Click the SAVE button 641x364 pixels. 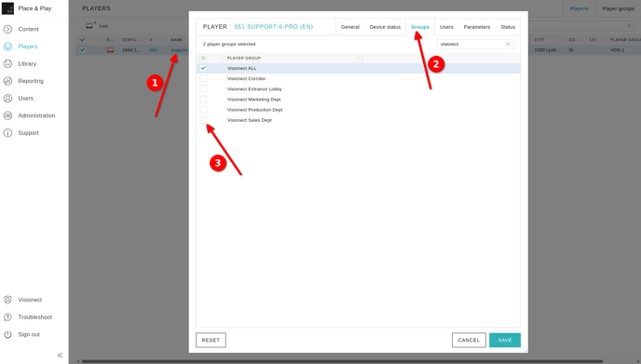point(505,340)
